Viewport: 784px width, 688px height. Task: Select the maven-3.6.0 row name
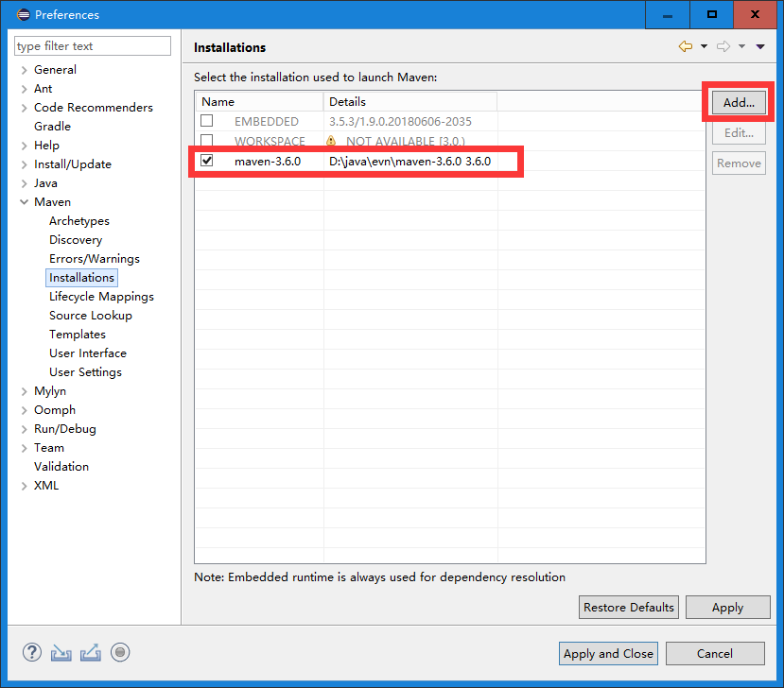(x=268, y=162)
